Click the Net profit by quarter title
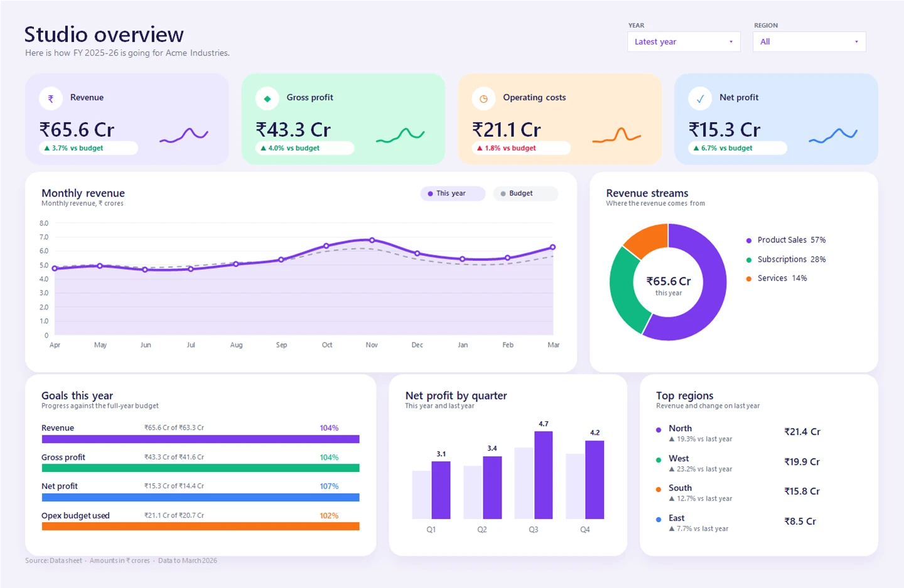Screen dimensions: 904x588 point(456,396)
